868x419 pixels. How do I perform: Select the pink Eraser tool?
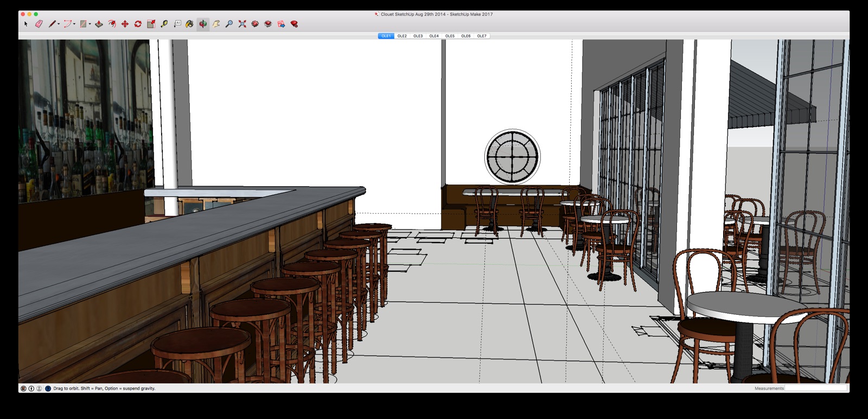[39, 24]
